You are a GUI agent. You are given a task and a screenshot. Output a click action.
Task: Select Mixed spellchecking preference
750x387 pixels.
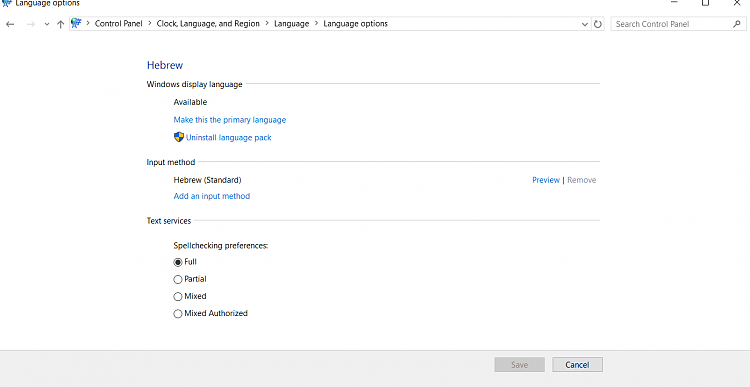pos(178,297)
